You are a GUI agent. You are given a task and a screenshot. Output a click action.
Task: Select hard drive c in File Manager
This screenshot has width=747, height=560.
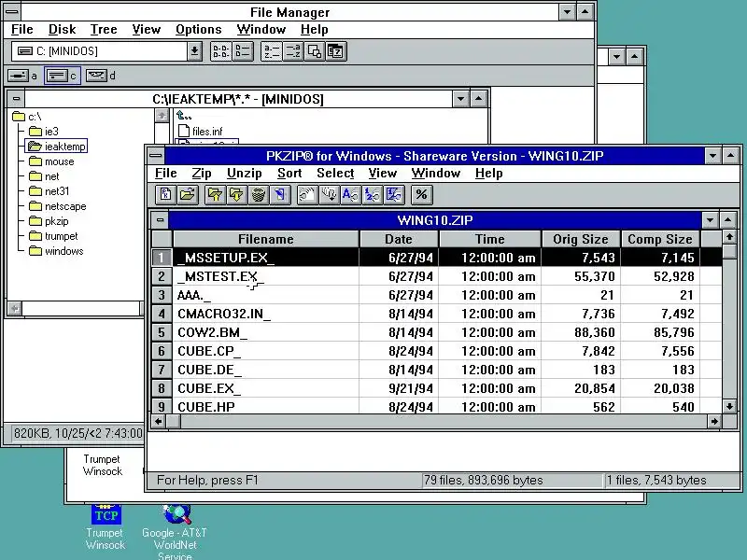[x=62, y=76]
